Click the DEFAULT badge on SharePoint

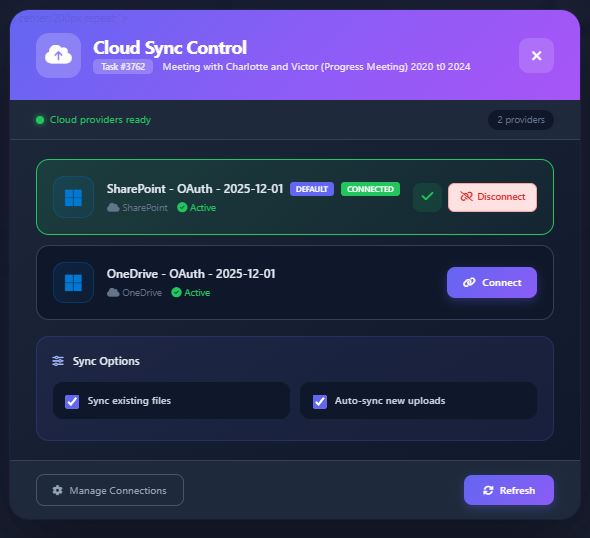coord(312,189)
